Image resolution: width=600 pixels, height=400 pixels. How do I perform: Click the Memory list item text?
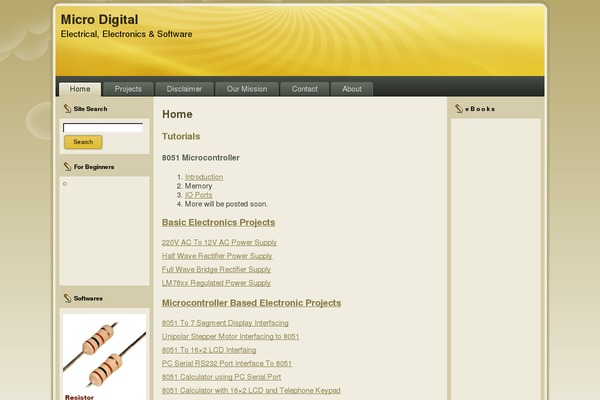[198, 186]
